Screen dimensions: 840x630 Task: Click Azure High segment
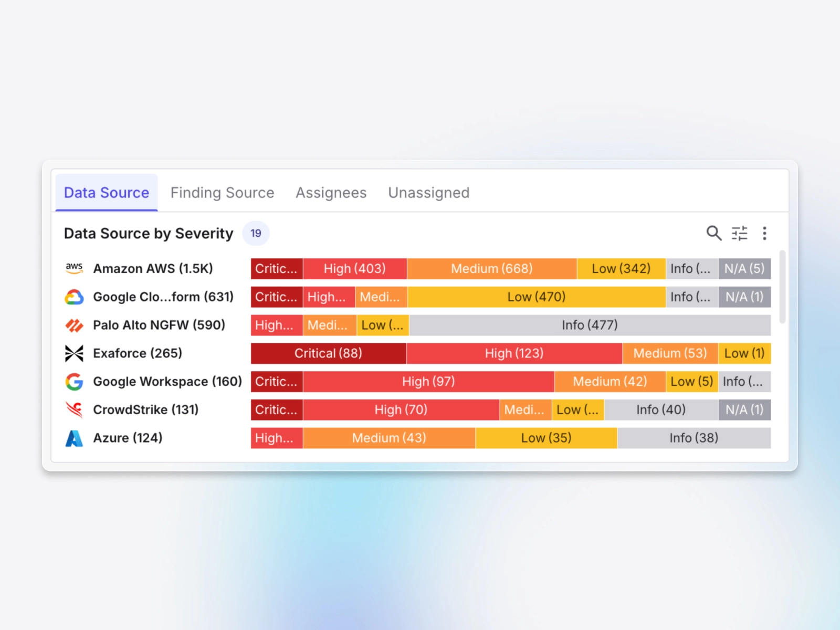click(277, 438)
